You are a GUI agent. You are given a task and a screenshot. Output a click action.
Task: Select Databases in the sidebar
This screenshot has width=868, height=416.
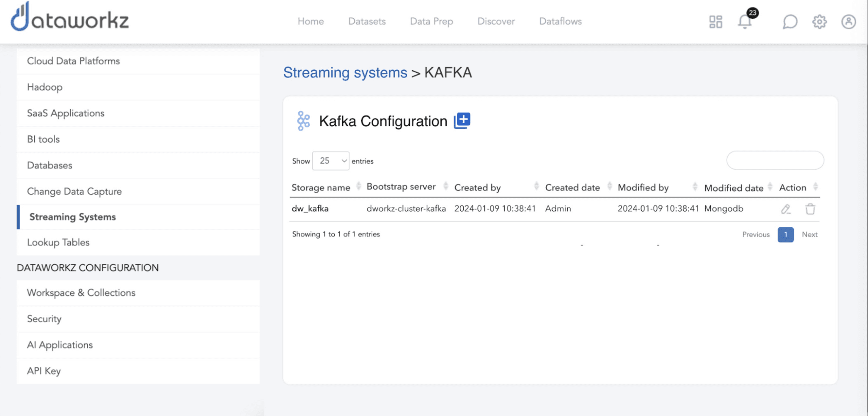[50, 165]
